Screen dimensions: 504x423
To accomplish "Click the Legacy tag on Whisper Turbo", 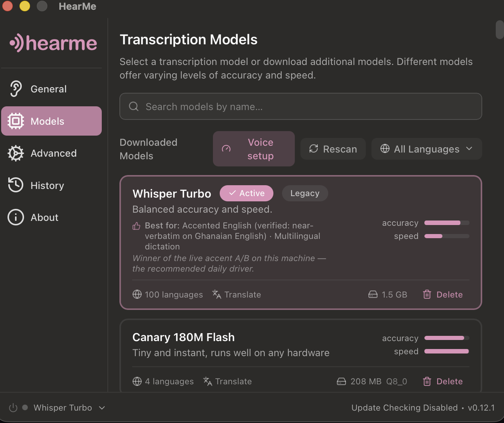I will point(305,193).
